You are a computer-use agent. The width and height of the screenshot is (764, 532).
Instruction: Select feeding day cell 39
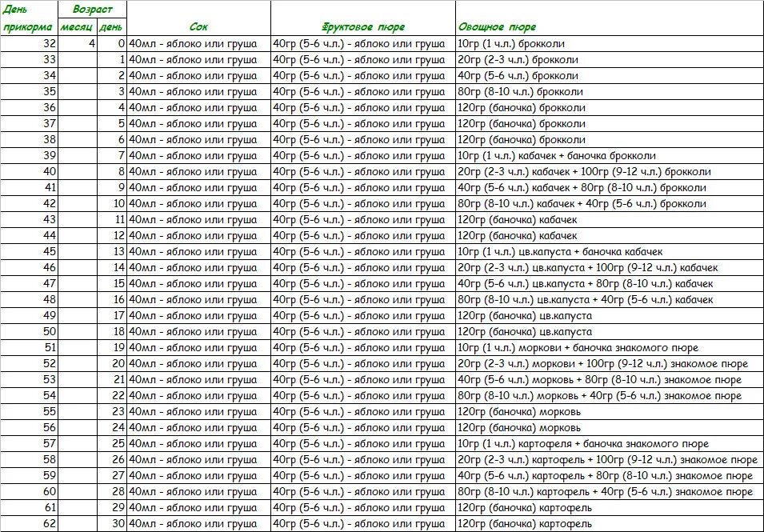tap(30, 156)
